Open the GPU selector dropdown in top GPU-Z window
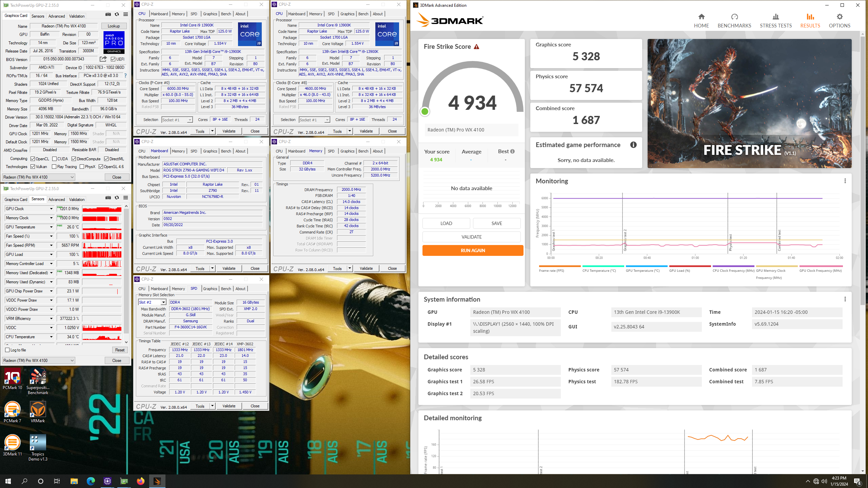This screenshot has width=868, height=488. coord(38,177)
